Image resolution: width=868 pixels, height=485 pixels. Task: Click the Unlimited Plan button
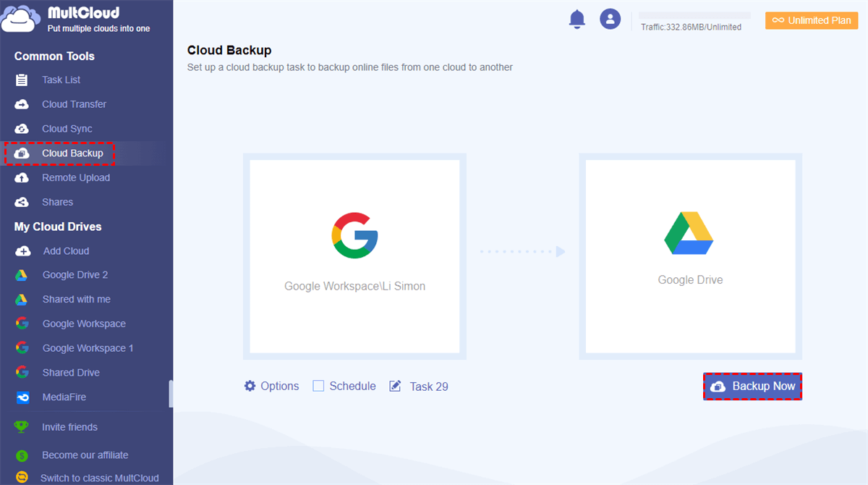coord(812,20)
